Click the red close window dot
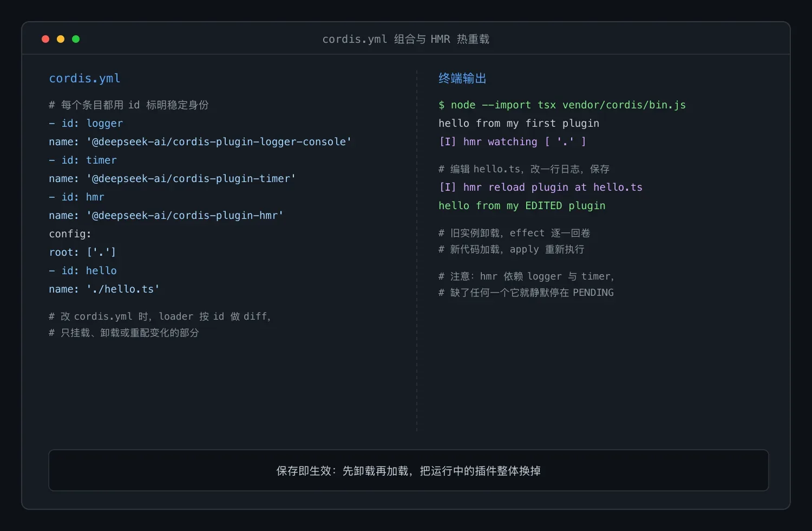 (45, 39)
